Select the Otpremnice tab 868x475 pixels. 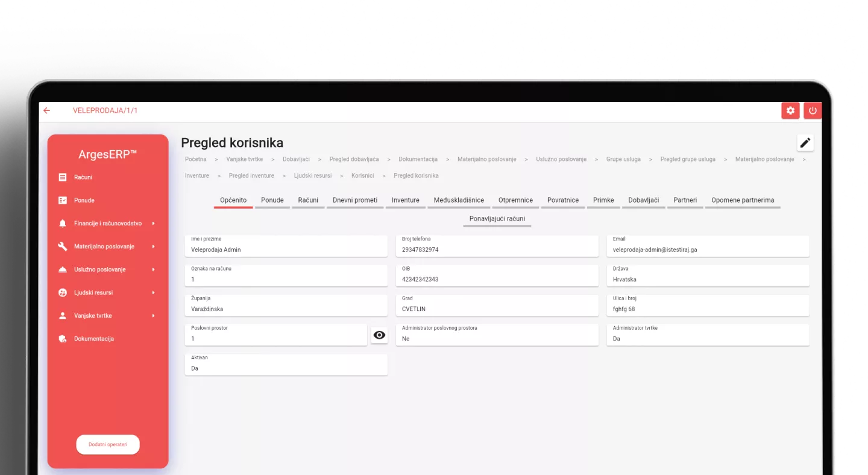(515, 200)
